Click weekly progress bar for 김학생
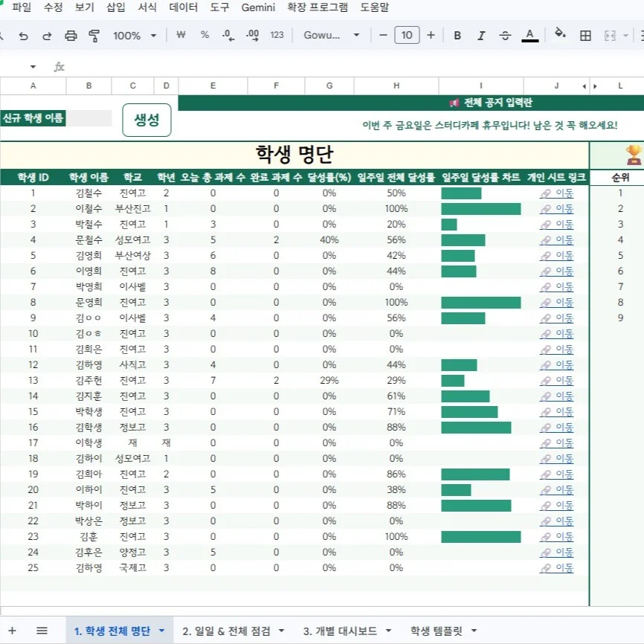The image size is (644, 644). pyautogui.click(x=476, y=427)
